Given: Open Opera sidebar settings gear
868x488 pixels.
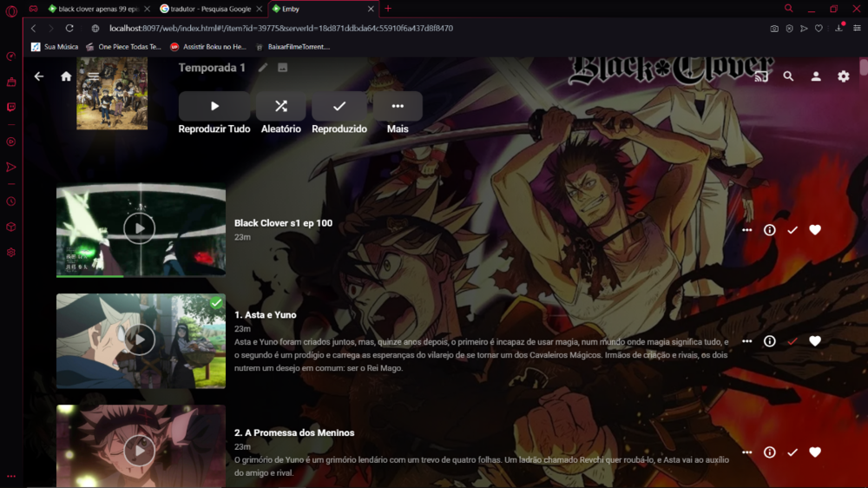Looking at the screenshot, I should [11, 253].
